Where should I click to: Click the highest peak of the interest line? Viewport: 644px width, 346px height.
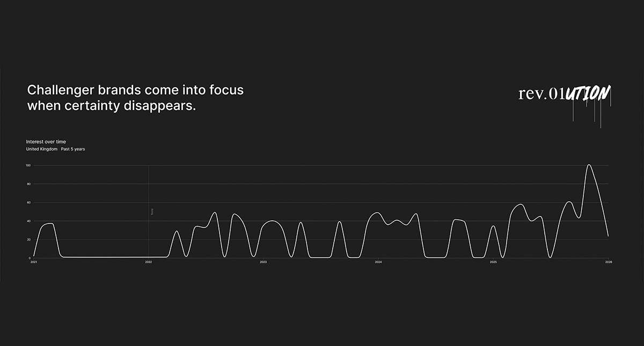[589, 165]
